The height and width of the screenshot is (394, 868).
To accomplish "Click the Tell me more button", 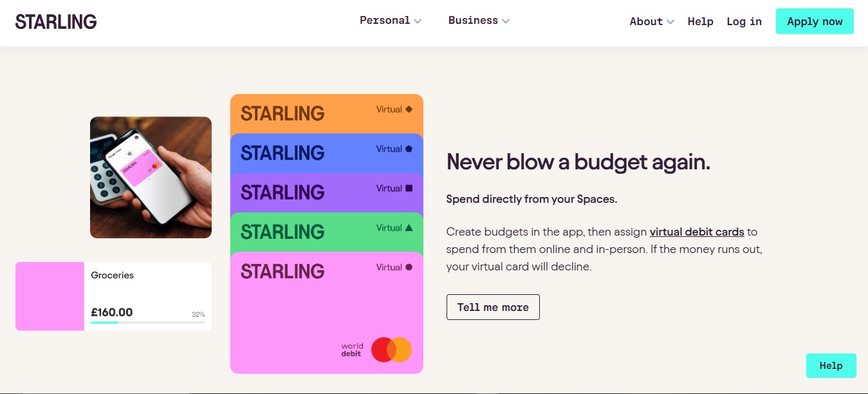I will pyautogui.click(x=493, y=307).
